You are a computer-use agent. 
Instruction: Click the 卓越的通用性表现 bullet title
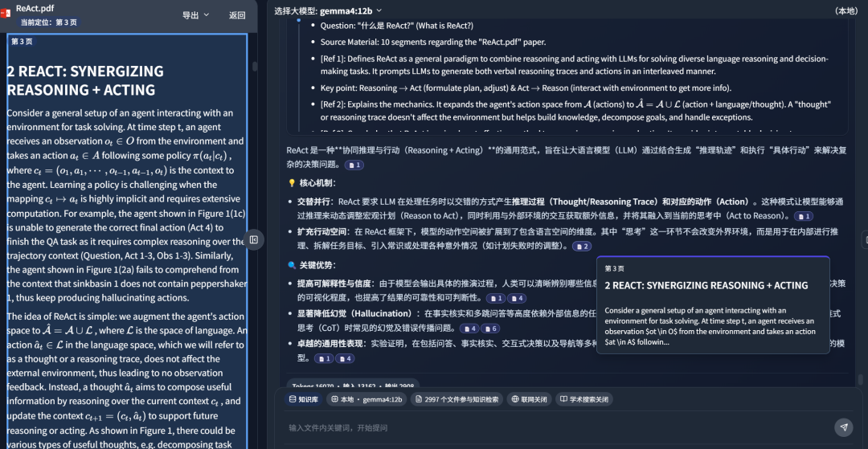click(332, 344)
